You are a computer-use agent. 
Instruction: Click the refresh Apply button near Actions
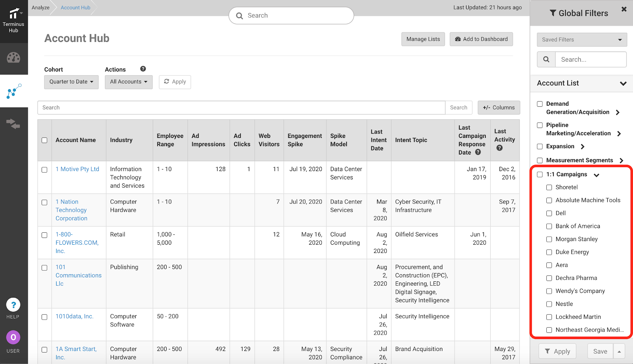click(x=175, y=82)
